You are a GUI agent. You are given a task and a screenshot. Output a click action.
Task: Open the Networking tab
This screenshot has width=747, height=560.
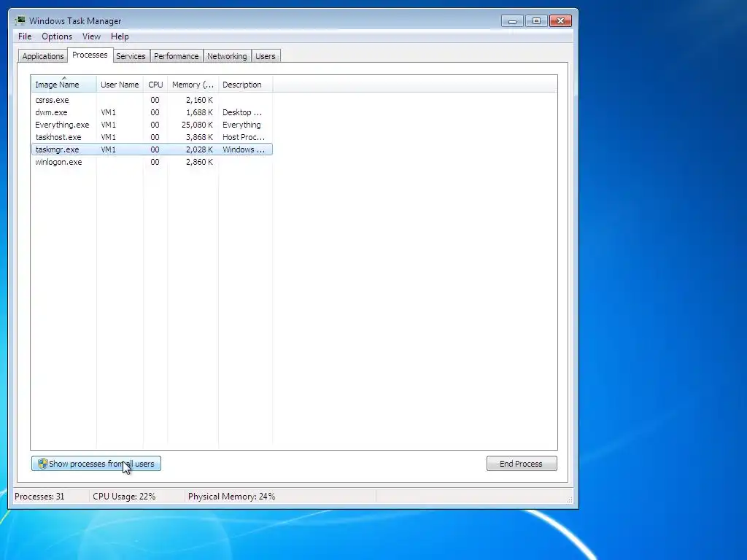(x=227, y=56)
